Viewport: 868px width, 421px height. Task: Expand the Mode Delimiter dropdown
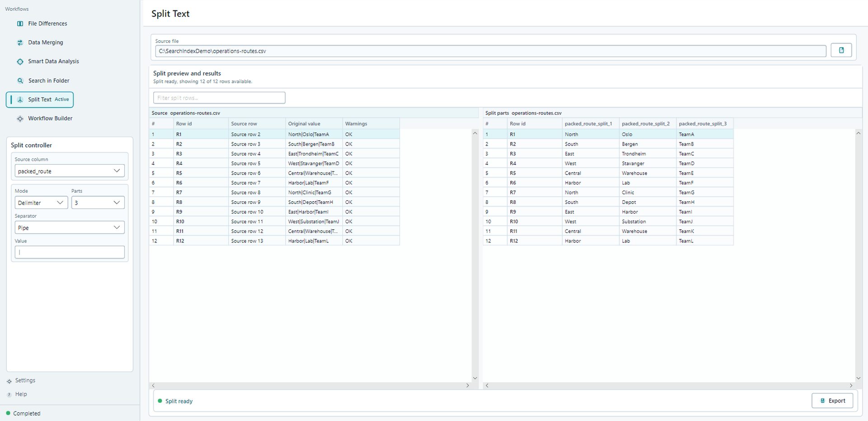tap(41, 203)
